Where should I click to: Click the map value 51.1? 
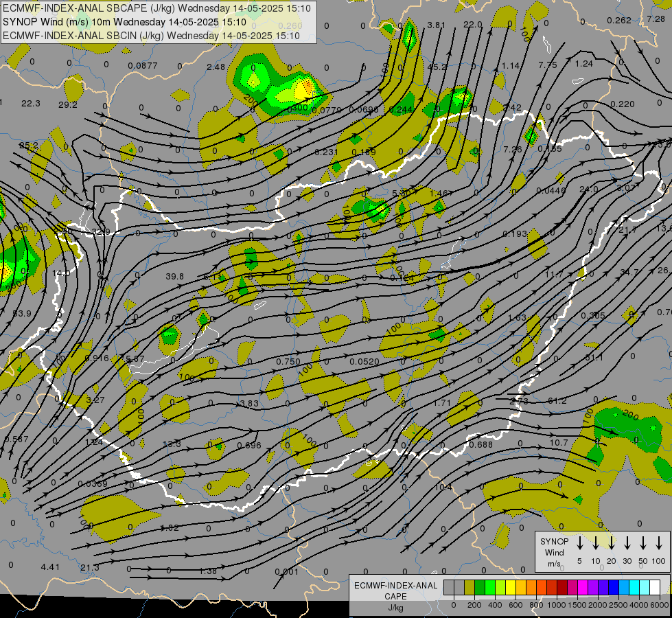tap(594, 357)
